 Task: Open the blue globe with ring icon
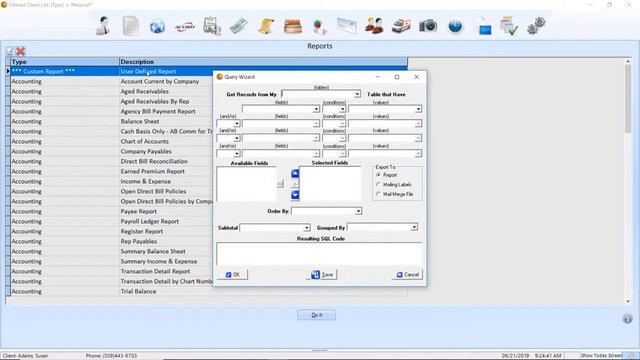pyautogui.click(x=157, y=27)
